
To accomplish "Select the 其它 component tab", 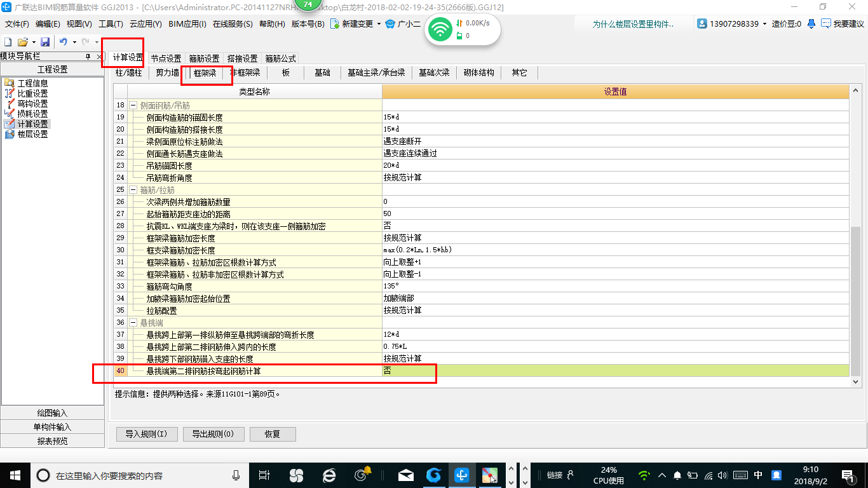I will point(519,73).
